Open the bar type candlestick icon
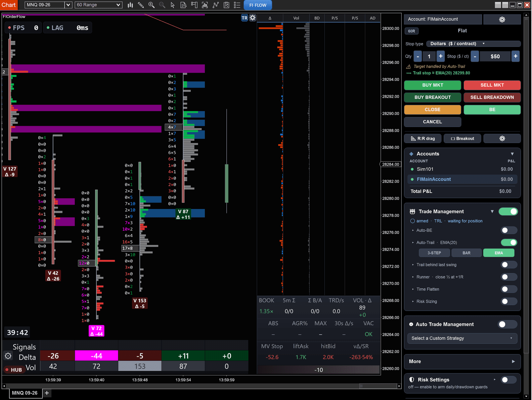Image resolution: width=532 pixels, height=400 pixels. [130, 5]
